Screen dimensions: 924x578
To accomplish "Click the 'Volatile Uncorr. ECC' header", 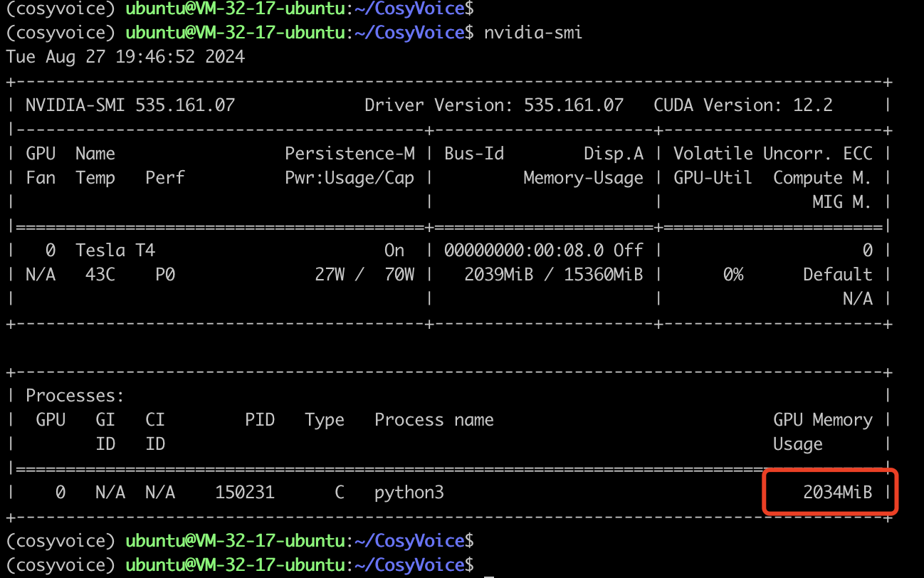I will coord(772,154).
